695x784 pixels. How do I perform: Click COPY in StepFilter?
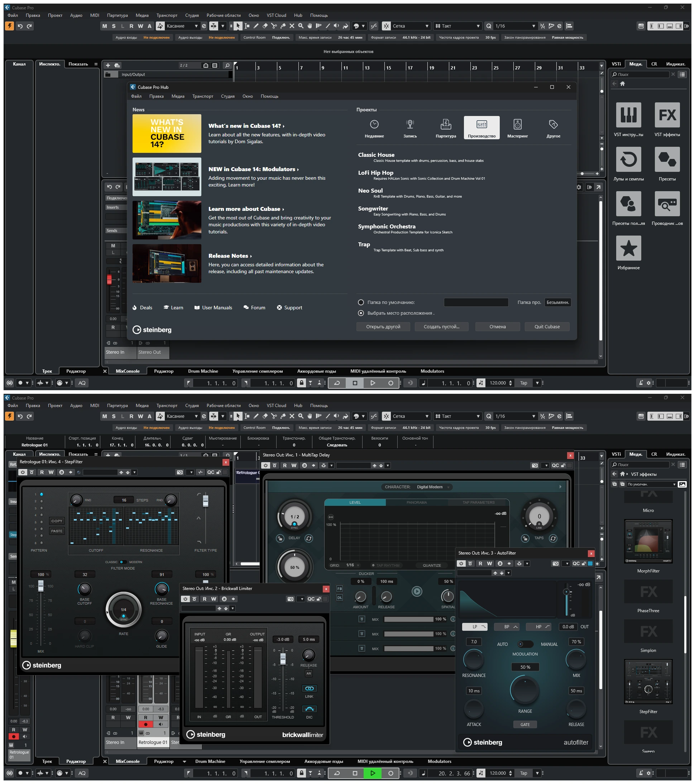57,521
